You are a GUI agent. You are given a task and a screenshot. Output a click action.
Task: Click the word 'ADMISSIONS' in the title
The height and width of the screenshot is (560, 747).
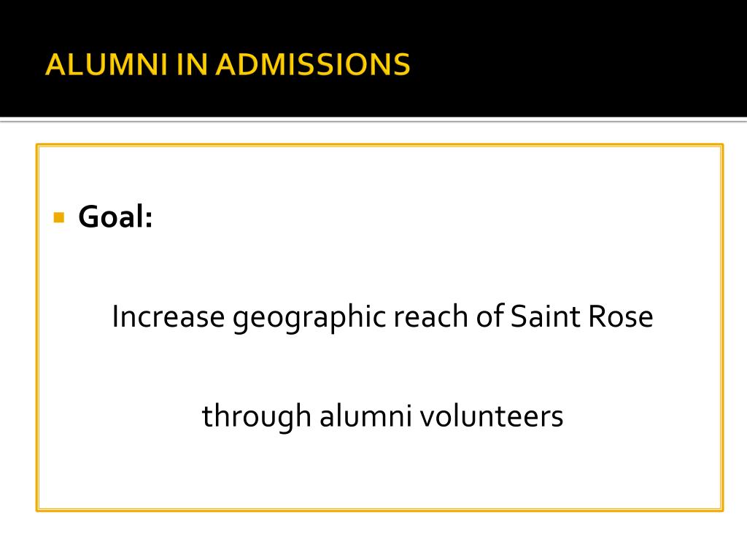[312, 64]
